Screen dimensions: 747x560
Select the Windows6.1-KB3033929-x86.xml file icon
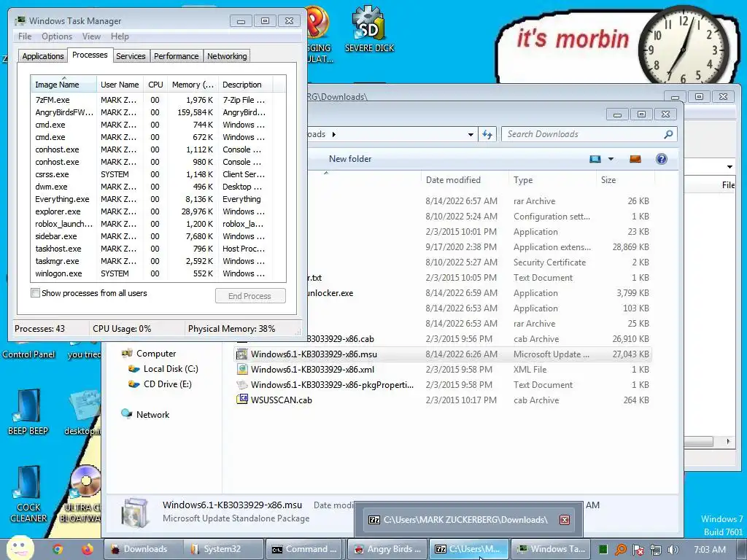[242, 369]
